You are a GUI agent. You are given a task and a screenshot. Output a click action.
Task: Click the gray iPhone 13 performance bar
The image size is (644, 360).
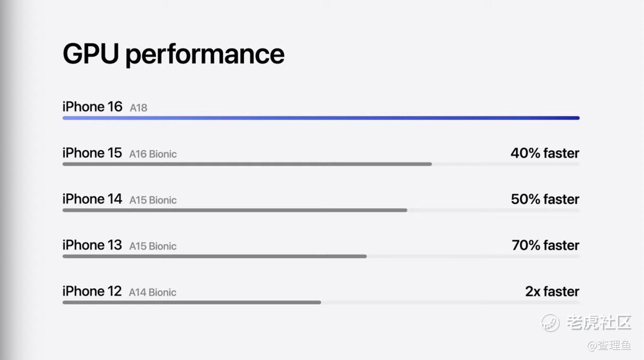pyautogui.click(x=214, y=256)
